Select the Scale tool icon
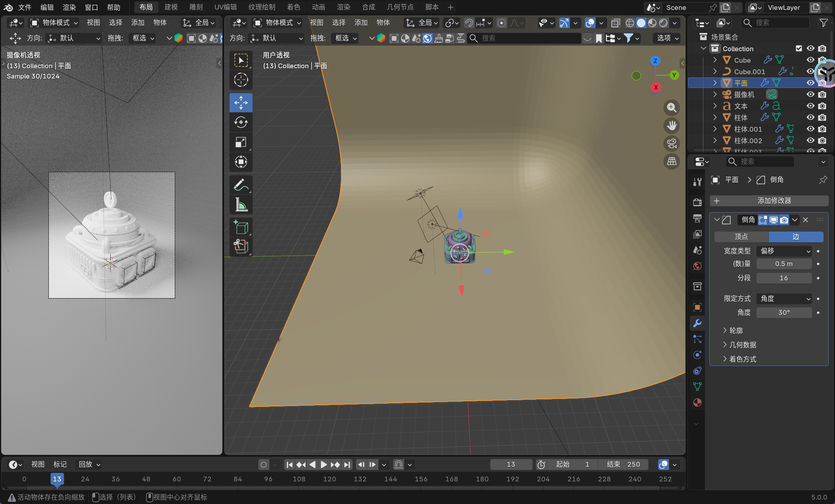Screen dimensions: 835x504 point(241,142)
